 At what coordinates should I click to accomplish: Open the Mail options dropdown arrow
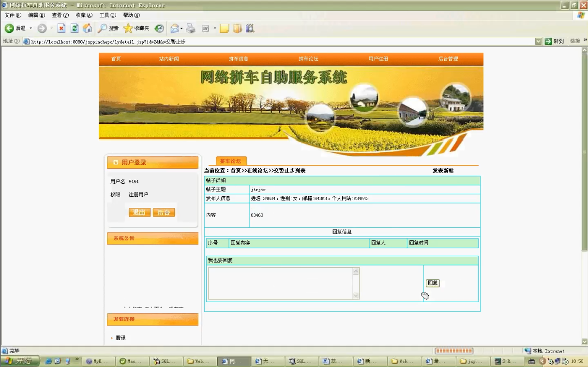(181, 29)
